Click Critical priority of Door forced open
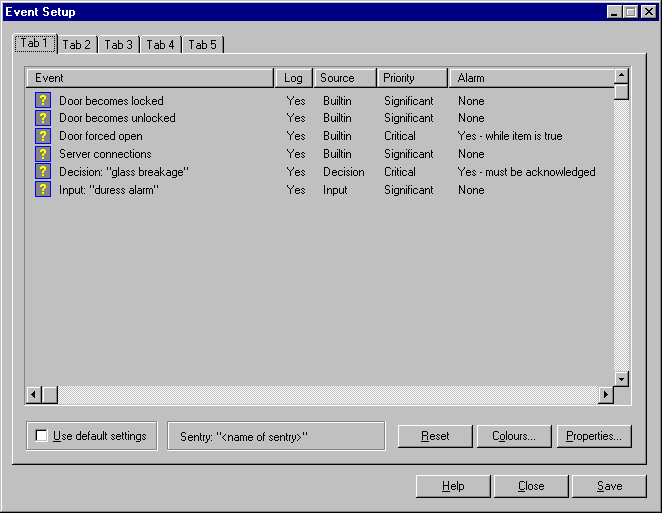 tap(400, 136)
